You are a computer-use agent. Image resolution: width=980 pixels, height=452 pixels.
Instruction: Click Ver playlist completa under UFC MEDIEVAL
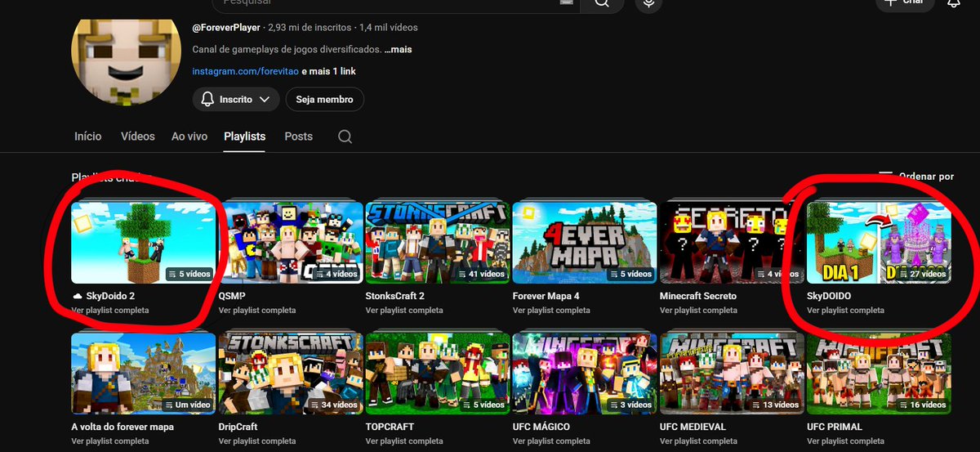pyautogui.click(x=698, y=441)
